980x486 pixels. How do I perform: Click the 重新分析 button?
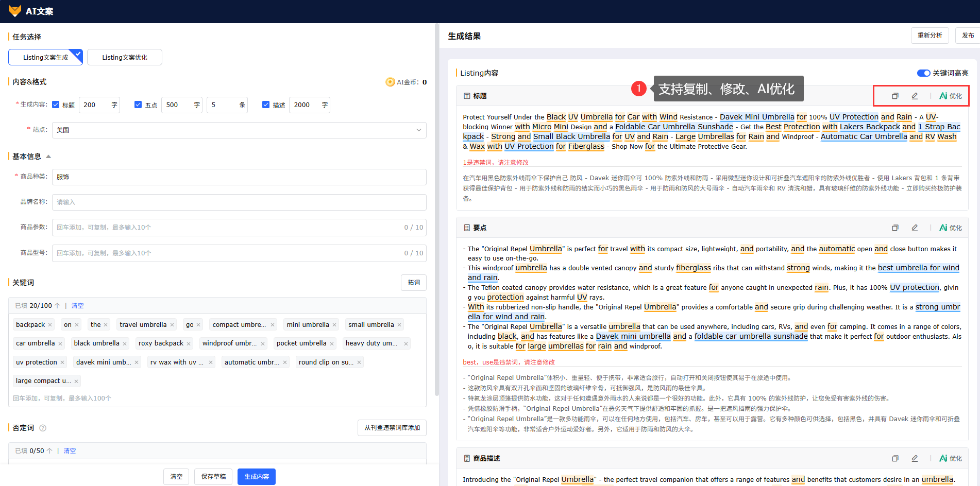tap(930, 36)
